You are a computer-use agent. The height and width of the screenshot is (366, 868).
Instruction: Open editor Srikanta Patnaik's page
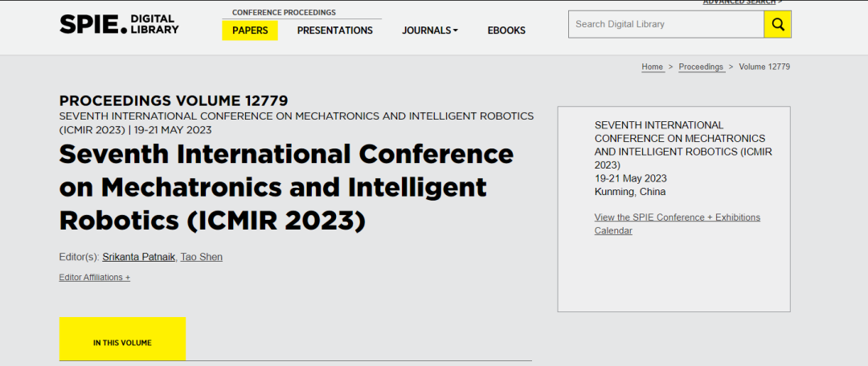[x=139, y=257]
